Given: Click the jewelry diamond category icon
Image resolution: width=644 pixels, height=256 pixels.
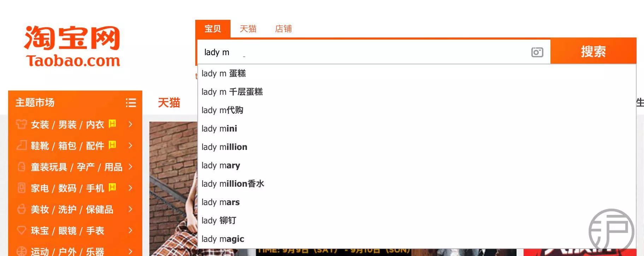Looking at the screenshot, I should (22, 230).
